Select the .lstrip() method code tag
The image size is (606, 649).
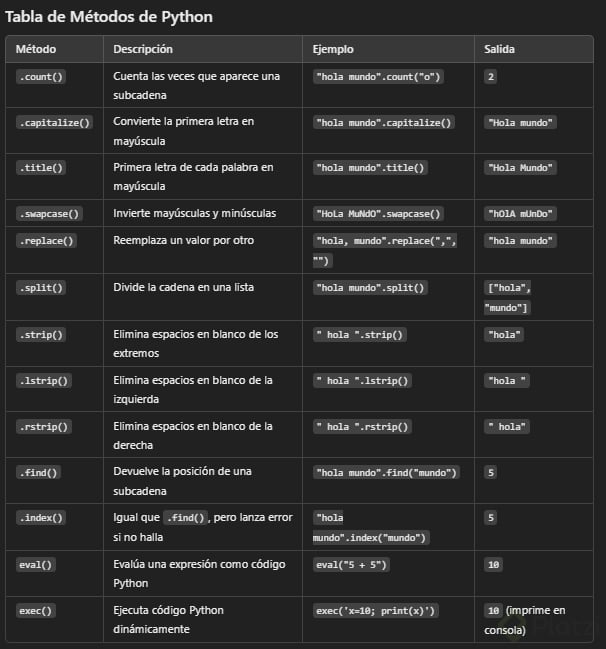click(x=44, y=380)
